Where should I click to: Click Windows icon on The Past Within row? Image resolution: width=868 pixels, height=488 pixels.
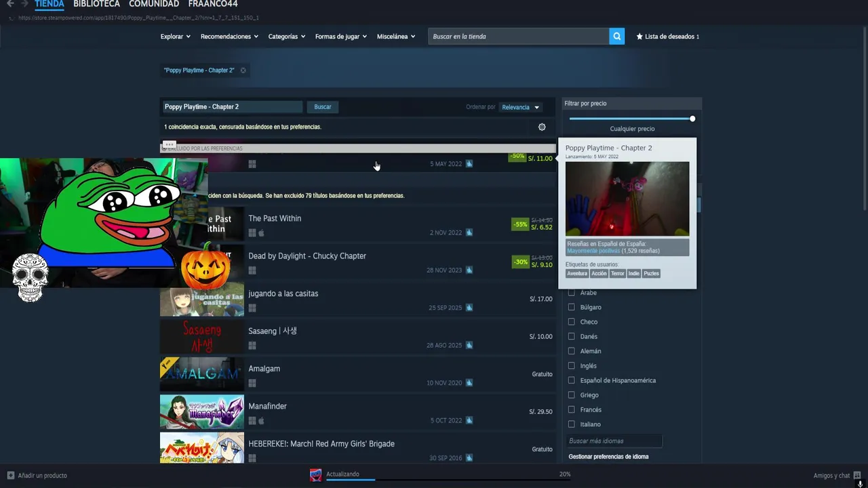click(x=252, y=232)
